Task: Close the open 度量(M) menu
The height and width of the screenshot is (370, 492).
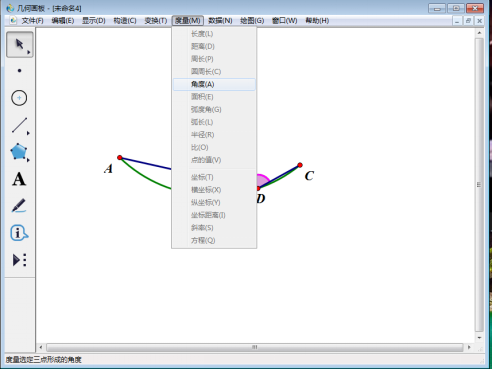Action: click(188, 21)
